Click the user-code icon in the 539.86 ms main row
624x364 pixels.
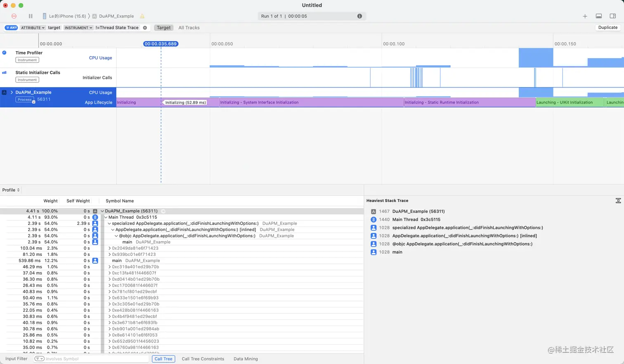[x=95, y=260]
